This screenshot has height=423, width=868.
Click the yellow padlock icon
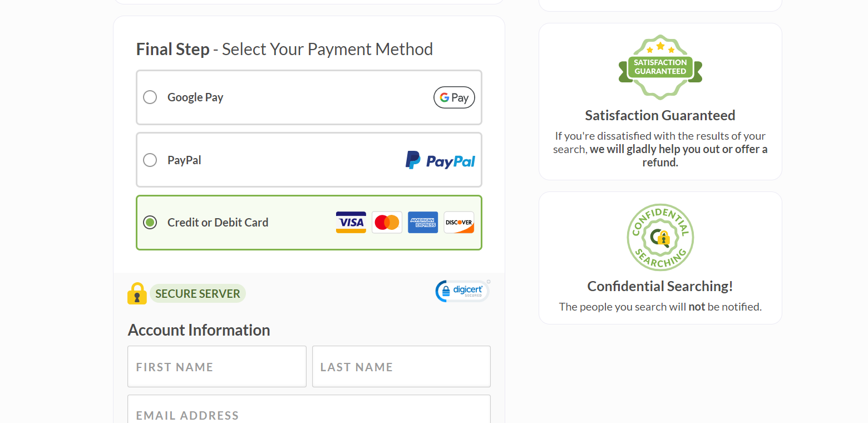(137, 293)
